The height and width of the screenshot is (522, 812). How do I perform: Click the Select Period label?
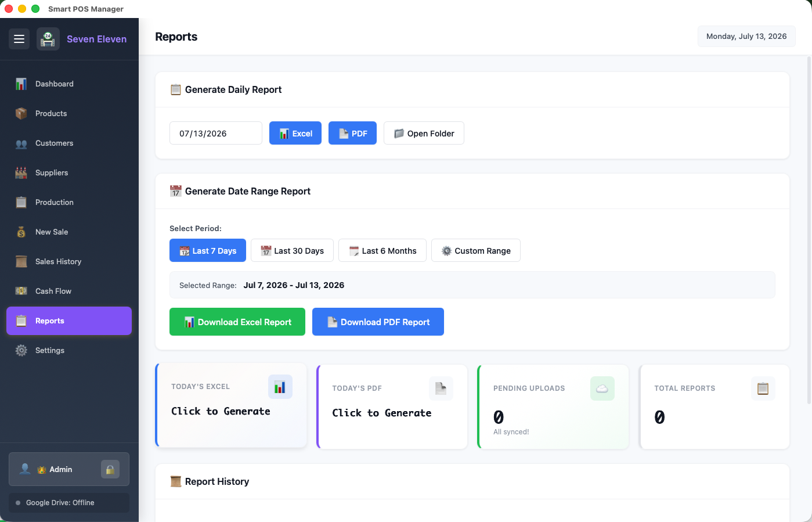point(196,228)
